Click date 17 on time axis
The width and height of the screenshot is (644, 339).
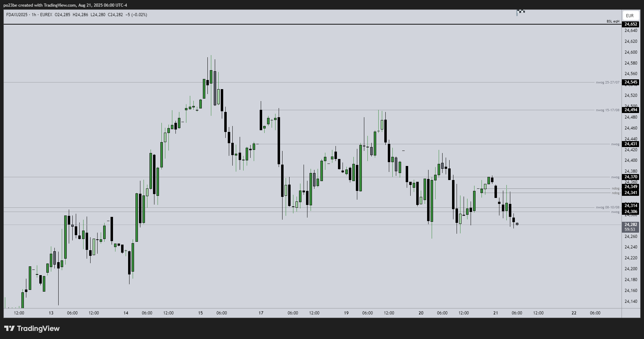[261, 313]
